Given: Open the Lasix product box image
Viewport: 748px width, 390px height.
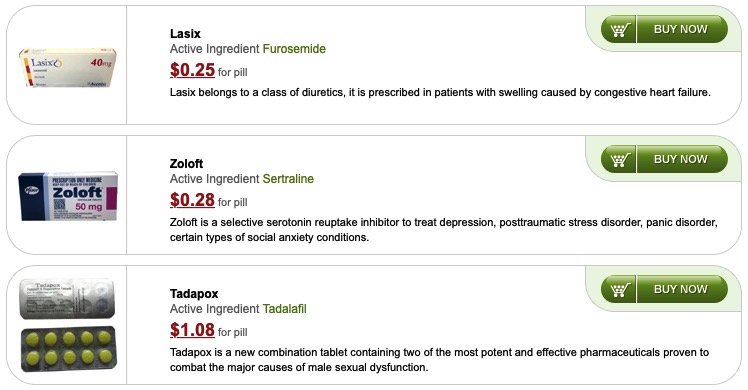Looking at the screenshot, I should pyautogui.click(x=67, y=67).
